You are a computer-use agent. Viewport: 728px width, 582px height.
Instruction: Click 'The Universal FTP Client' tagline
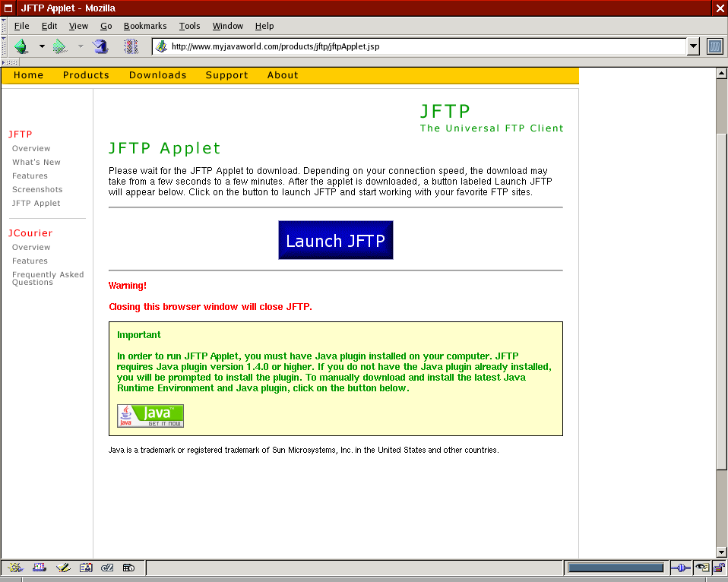click(x=492, y=128)
